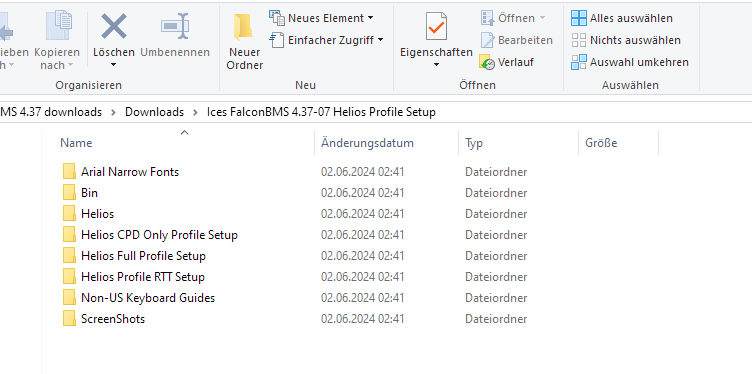Click Helios CPD Only Profile Setup name
Image resolution: width=752 pixels, height=374 pixels.
159,235
